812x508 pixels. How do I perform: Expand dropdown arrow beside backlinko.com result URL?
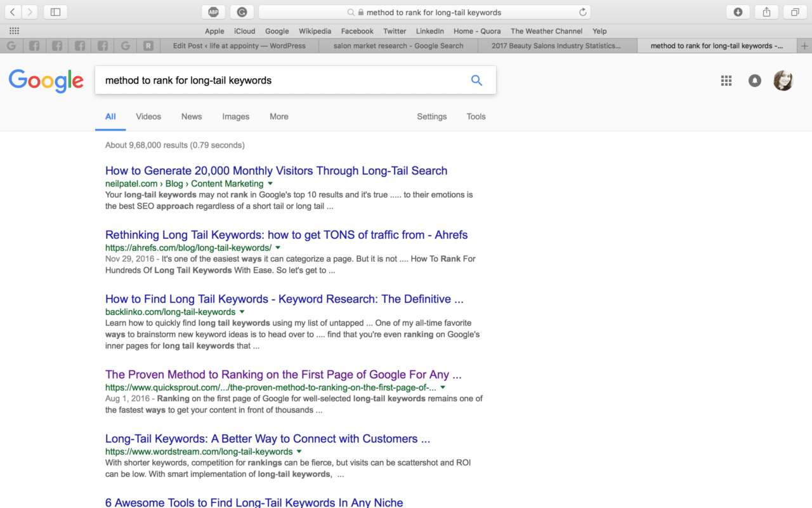point(242,312)
